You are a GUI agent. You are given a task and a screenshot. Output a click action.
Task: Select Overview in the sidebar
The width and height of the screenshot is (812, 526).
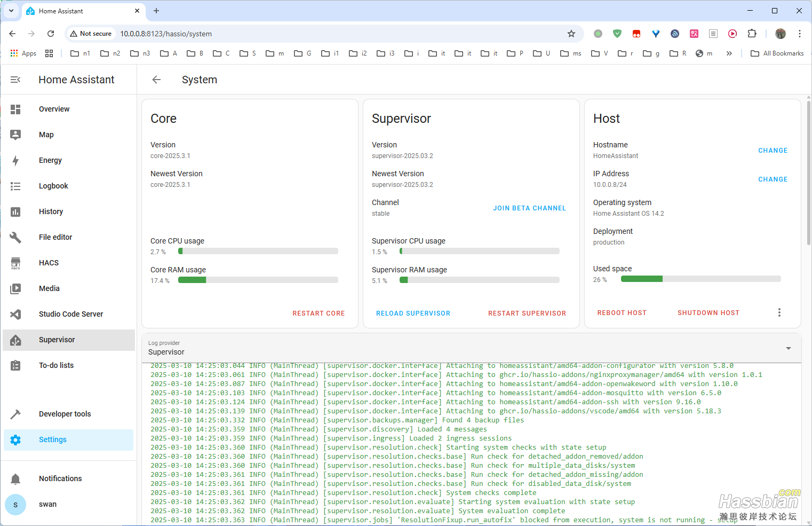coord(54,109)
